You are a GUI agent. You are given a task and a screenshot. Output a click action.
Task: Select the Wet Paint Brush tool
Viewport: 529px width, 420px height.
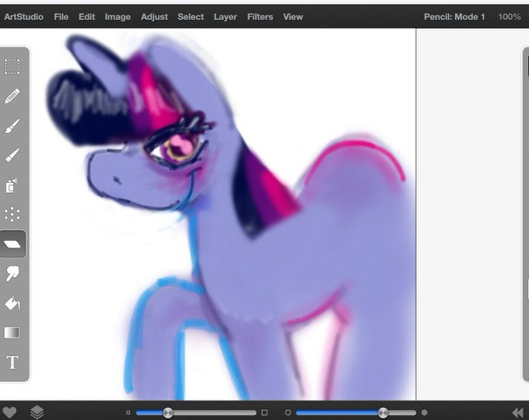click(x=12, y=156)
